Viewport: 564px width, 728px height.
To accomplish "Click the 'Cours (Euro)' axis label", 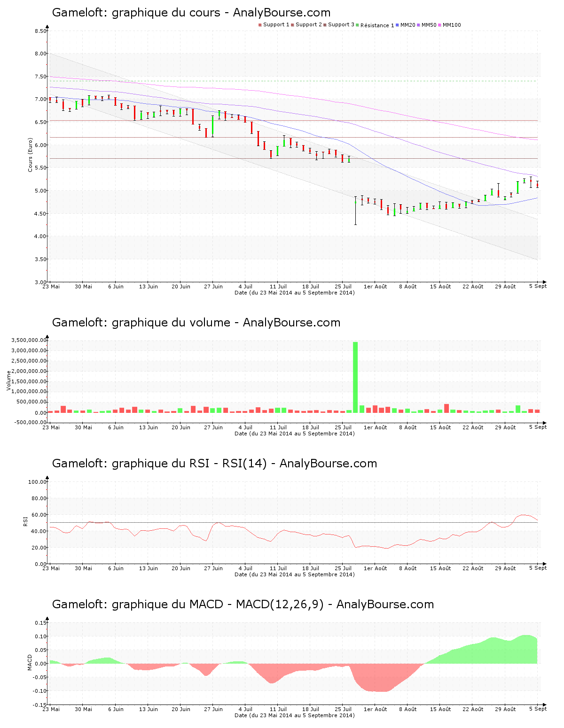I will pyautogui.click(x=31, y=155).
